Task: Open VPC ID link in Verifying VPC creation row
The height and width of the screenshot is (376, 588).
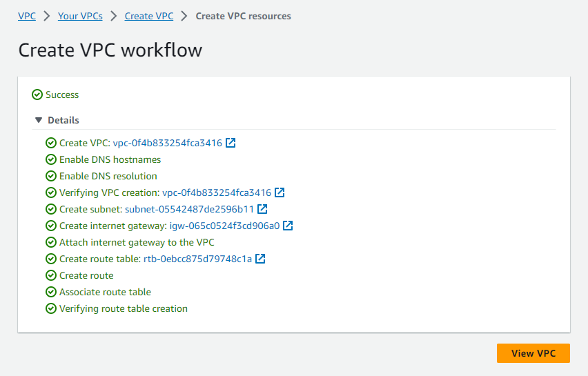Action: pos(216,192)
